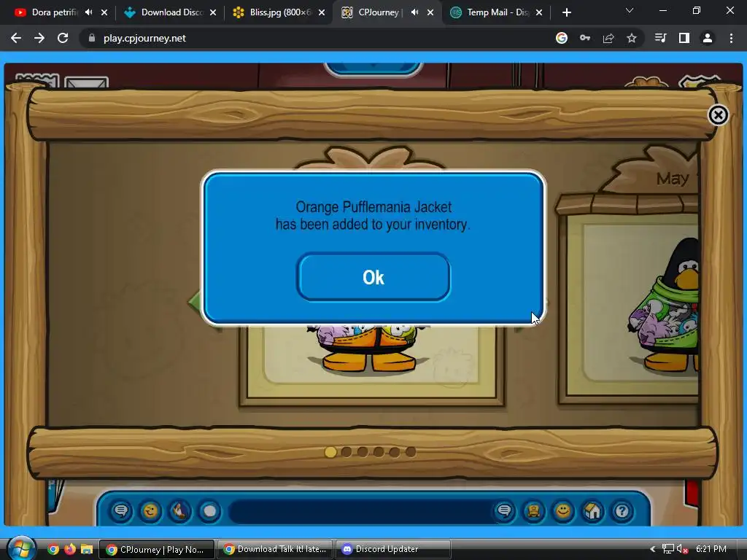This screenshot has height=560, width=747.
Task: Select fourth catalog page dot
Action: click(x=379, y=452)
